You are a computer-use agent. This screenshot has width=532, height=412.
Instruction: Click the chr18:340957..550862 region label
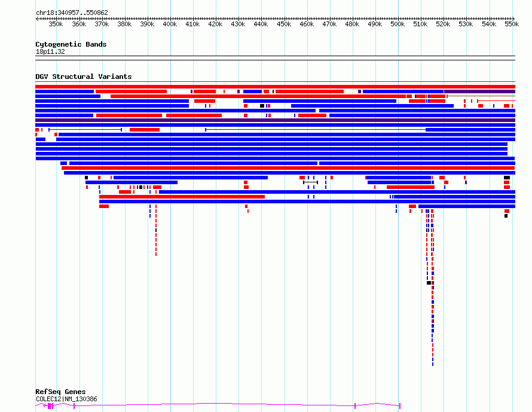pos(72,13)
